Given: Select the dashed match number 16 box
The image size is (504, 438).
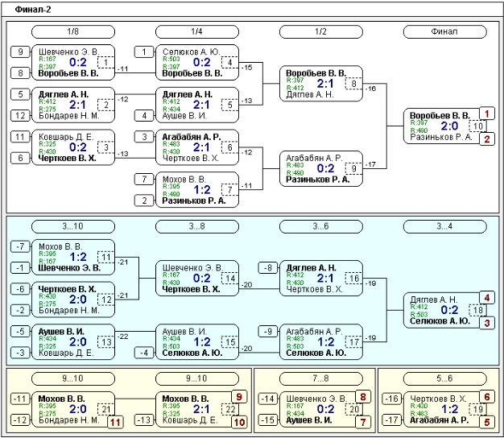Looking at the screenshot, I should pos(353,279).
